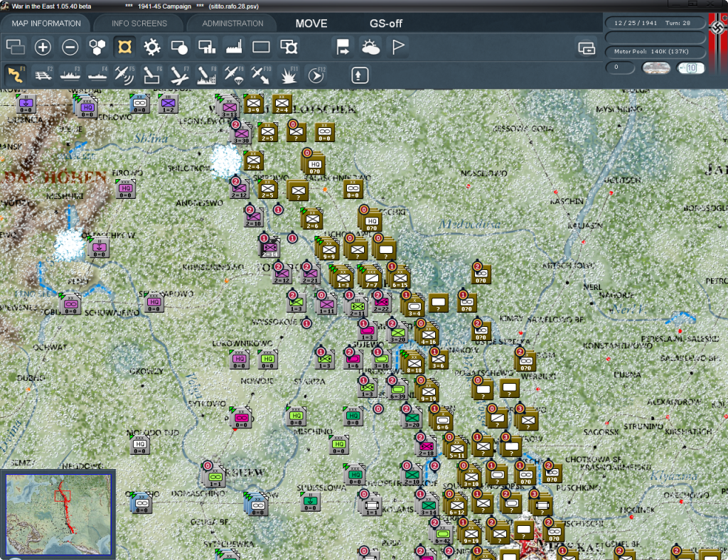Image resolution: width=728 pixels, height=560 pixels.
Task: Select the F3 ship mode
Action: coord(70,75)
